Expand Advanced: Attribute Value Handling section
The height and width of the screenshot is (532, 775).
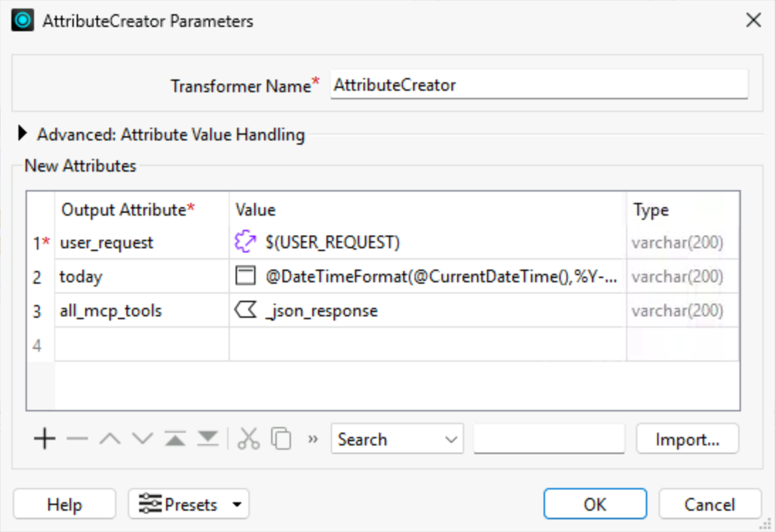pyautogui.click(x=22, y=133)
